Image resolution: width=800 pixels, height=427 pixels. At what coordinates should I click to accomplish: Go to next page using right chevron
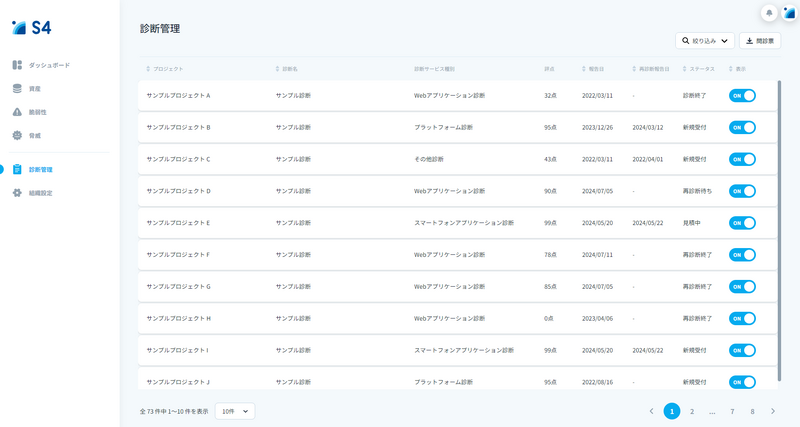[773, 411]
